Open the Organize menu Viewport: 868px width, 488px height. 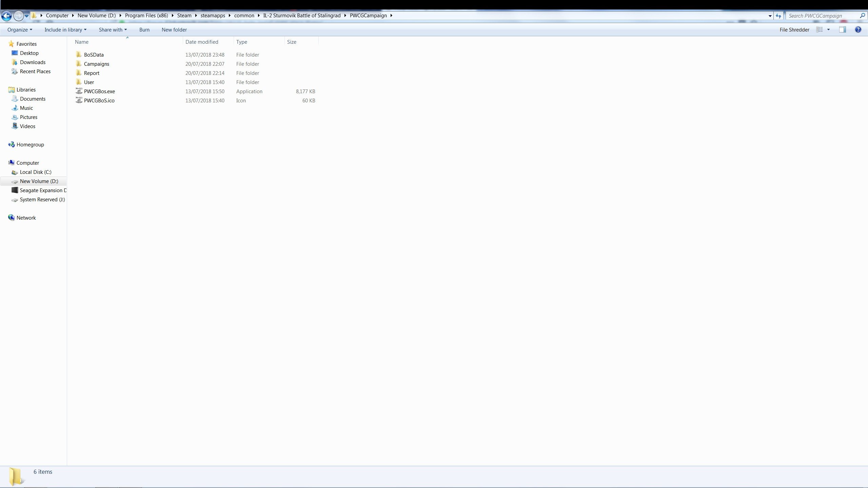tap(20, 29)
